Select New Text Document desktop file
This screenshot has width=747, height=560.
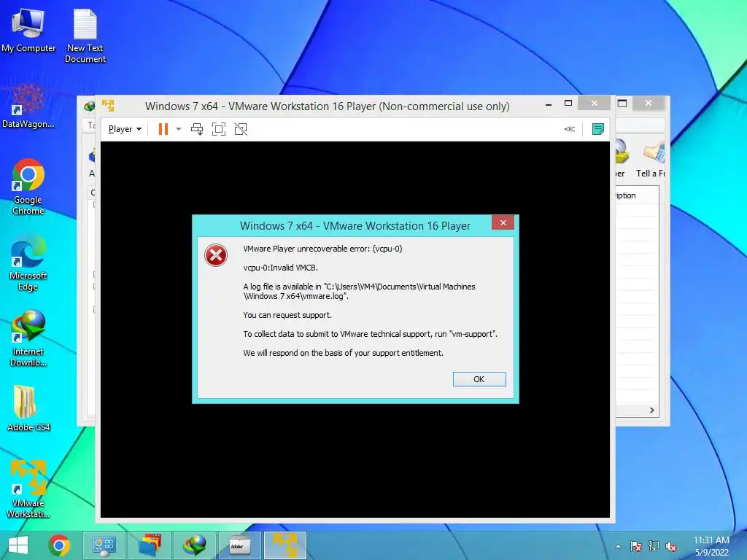click(x=85, y=36)
